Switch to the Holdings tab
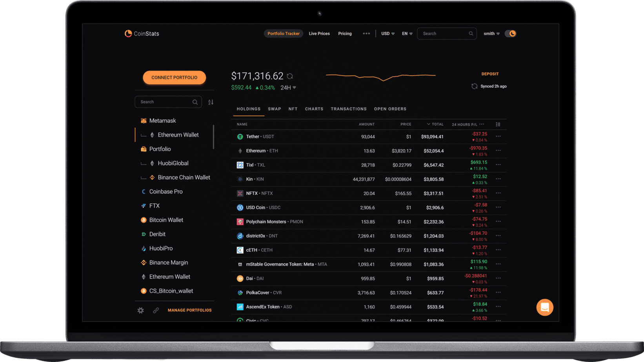This screenshot has width=644, height=362. (249, 109)
